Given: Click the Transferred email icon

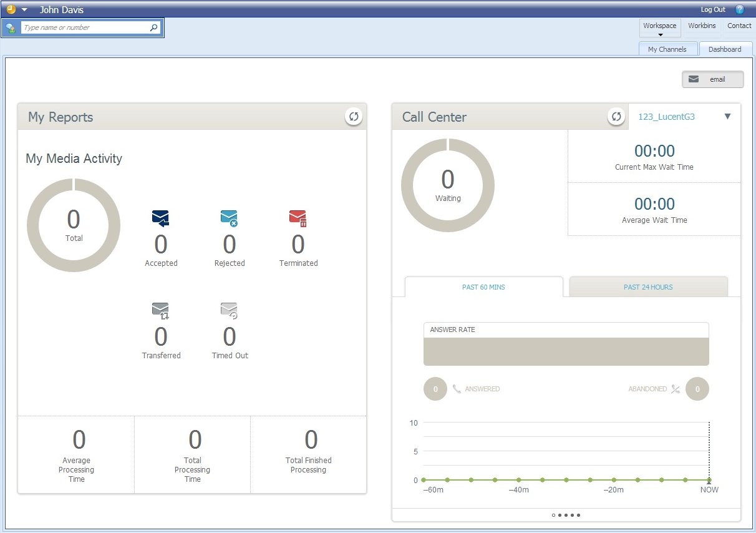Looking at the screenshot, I should tap(160, 310).
